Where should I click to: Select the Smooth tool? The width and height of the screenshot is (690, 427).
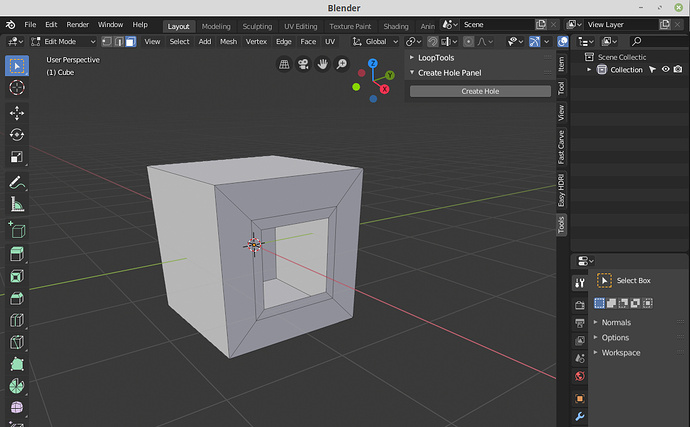pos(17,407)
